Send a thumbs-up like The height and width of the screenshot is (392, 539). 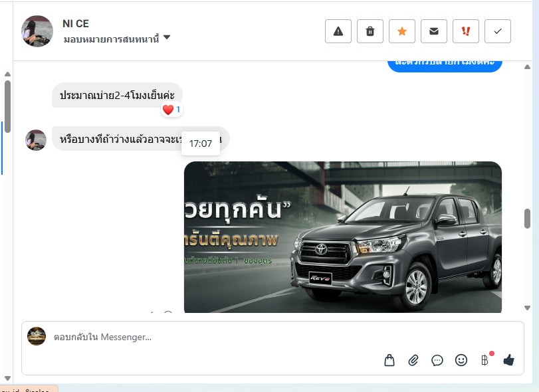(x=508, y=360)
